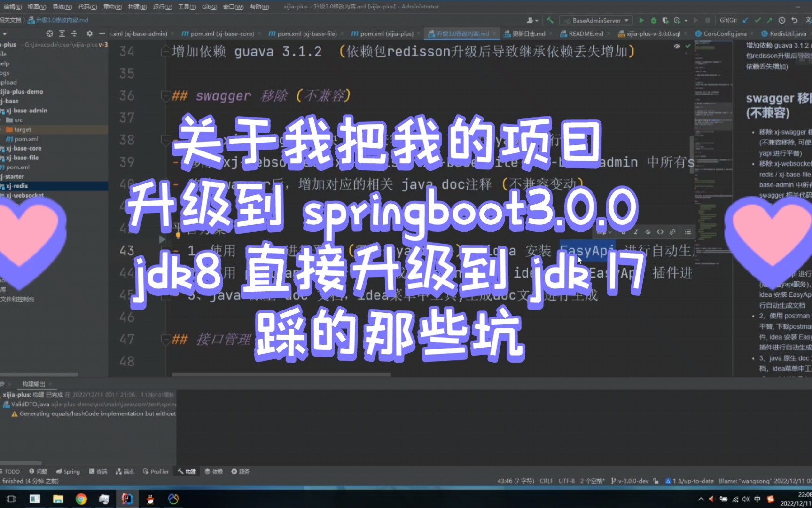The width and height of the screenshot is (812, 508).
Task: Select xj-redis module in Project tree
Action: click(x=17, y=186)
